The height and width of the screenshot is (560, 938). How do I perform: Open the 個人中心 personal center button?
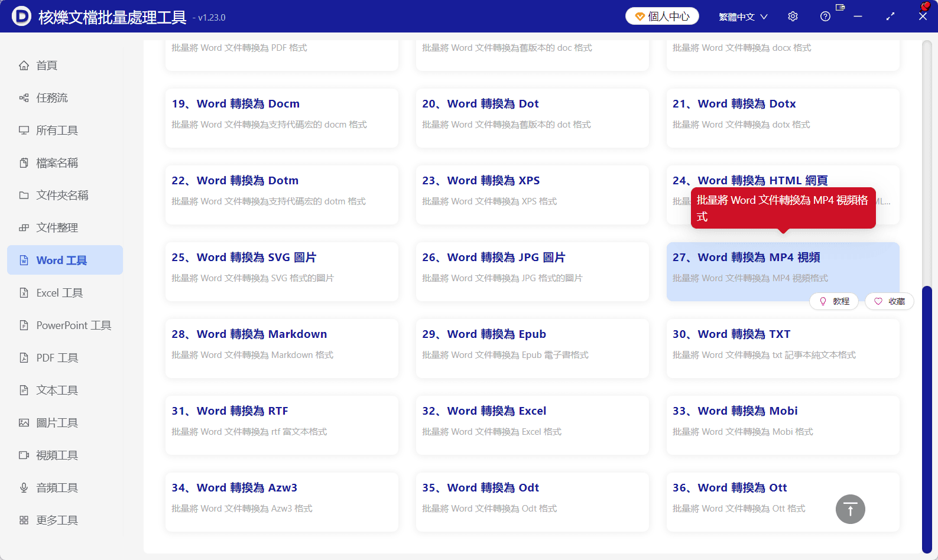662,17
